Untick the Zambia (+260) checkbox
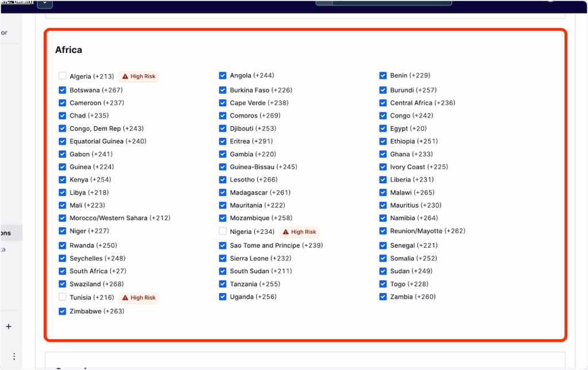The width and height of the screenshot is (588, 370). [x=383, y=297]
